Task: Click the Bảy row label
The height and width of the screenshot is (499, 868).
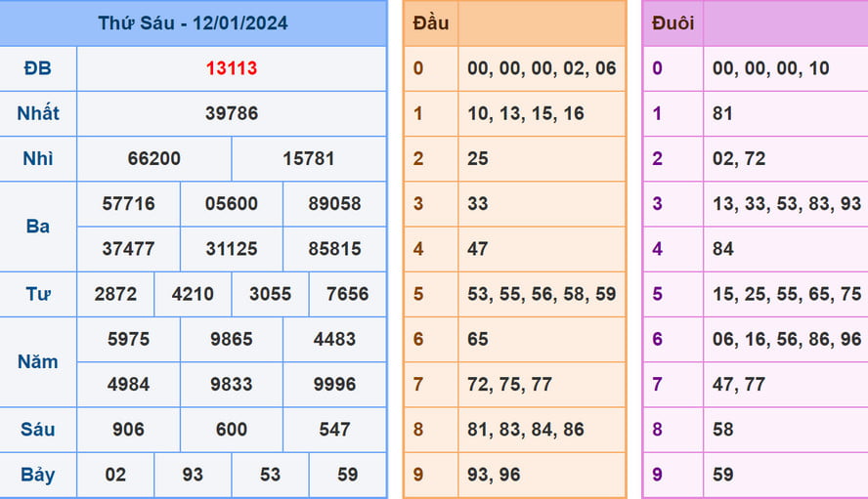Action: [x=38, y=475]
